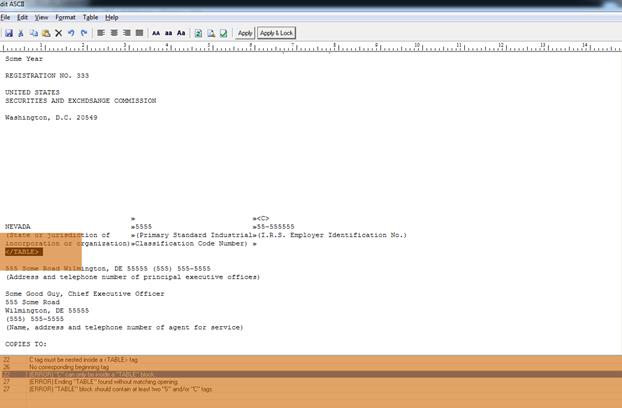The height and width of the screenshot is (408, 622).
Task: Open the Table menu
Action: [90, 17]
